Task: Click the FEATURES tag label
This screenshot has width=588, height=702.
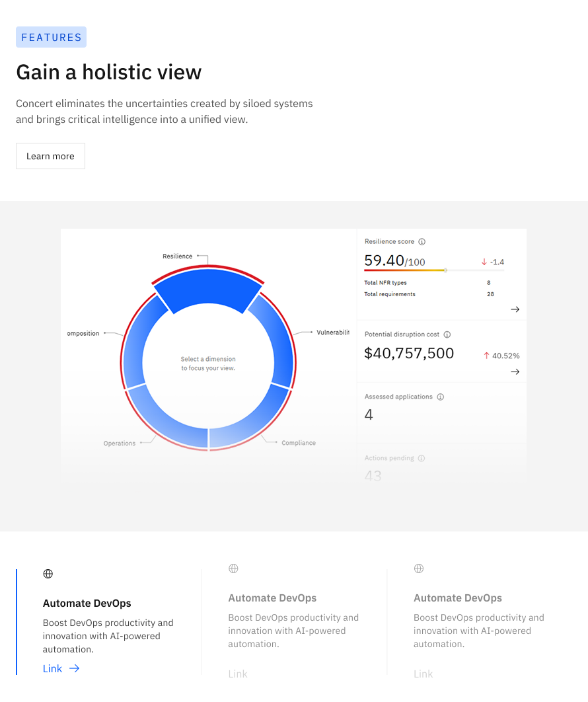Action: [51, 37]
